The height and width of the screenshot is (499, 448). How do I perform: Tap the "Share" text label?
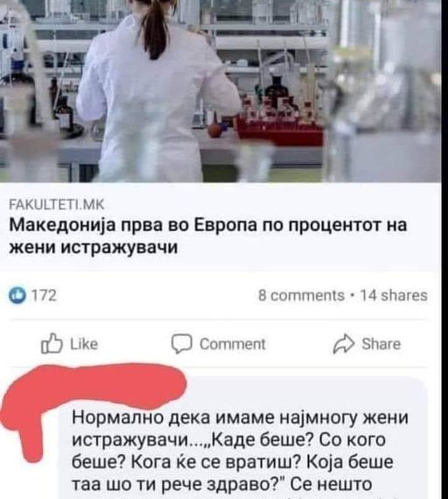pyautogui.click(x=381, y=344)
